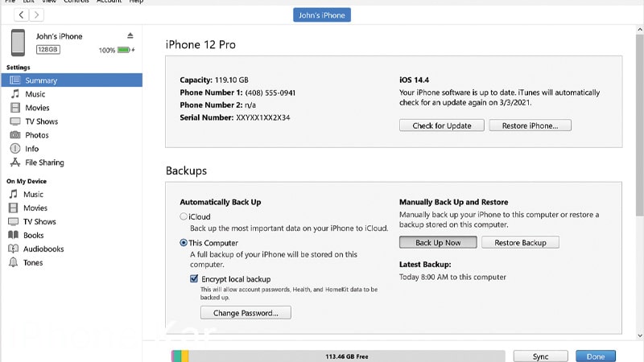Go forward with the right arrow
The image size is (644, 362).
click(36, 15)
